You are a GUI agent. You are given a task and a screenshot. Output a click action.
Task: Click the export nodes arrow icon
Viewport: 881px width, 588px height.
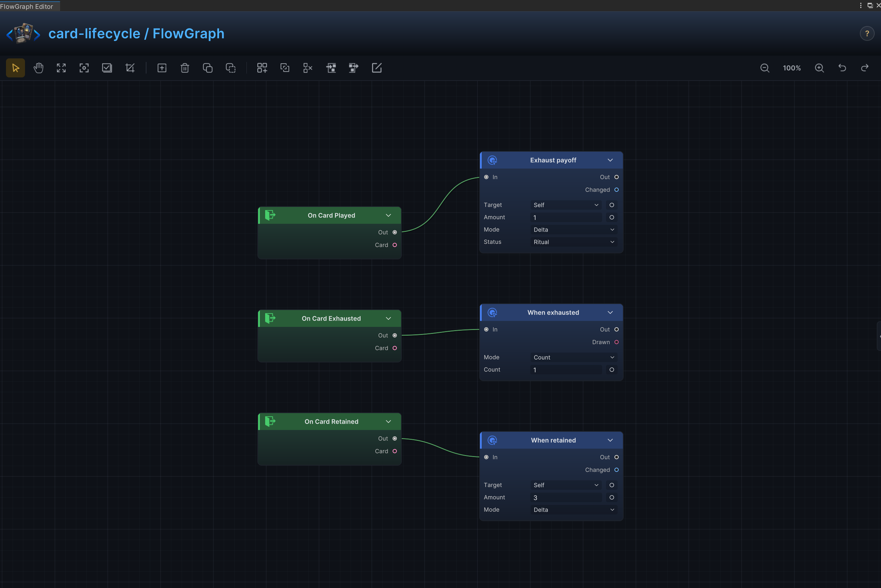point(354,68)
